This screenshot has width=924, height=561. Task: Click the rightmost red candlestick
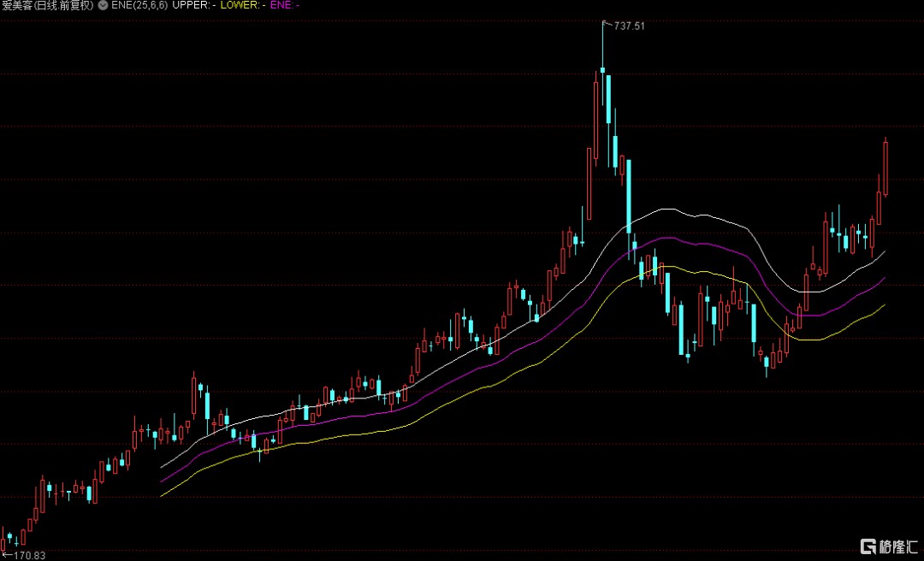(885, 168)
